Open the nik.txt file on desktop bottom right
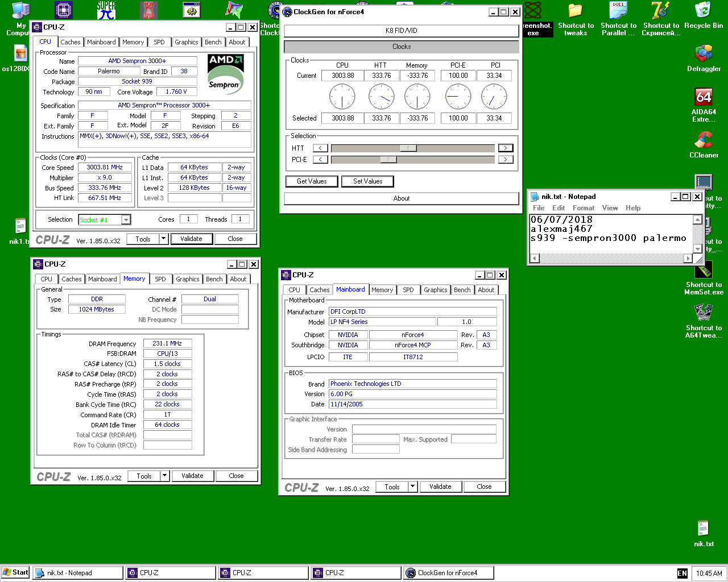728x582 pixels. click(x=704, y=533)
